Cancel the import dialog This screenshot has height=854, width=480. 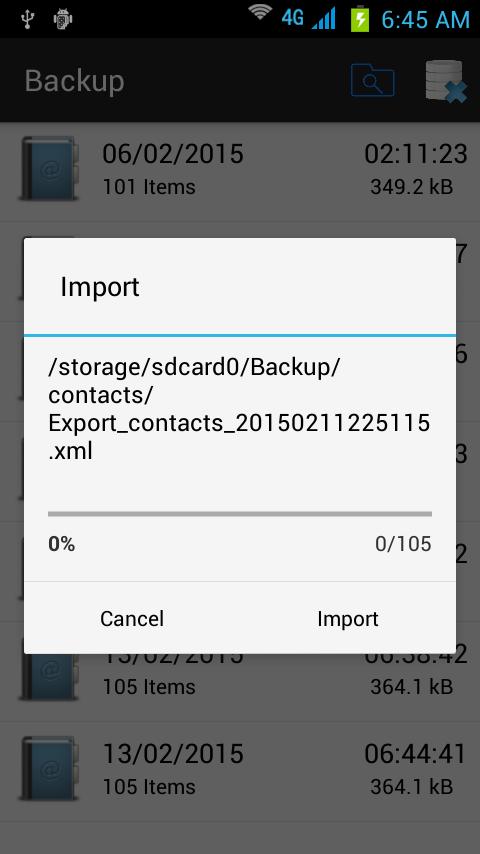[132, 618]
